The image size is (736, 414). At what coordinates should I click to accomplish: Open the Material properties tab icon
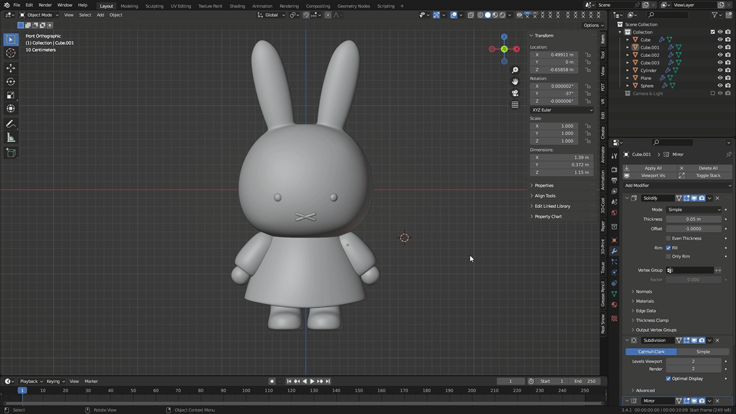click(x=614, y=305)
